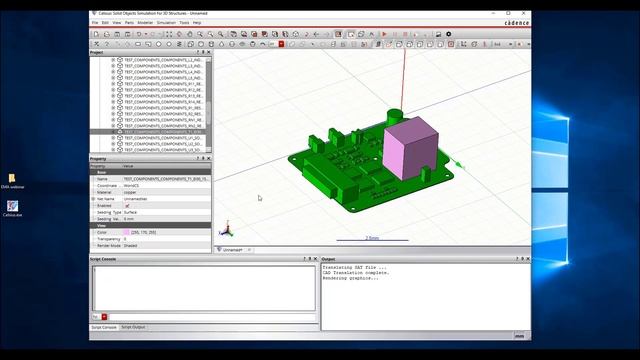Select the cone solid tool
Viewport: 640px width, 360px height.
pos(221,44)
